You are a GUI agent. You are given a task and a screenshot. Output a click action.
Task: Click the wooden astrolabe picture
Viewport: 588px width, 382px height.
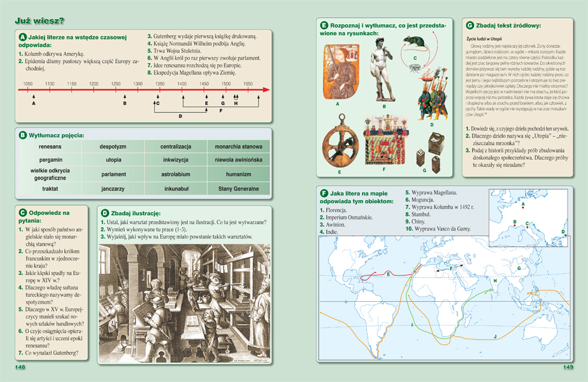[x=340, y=141]
